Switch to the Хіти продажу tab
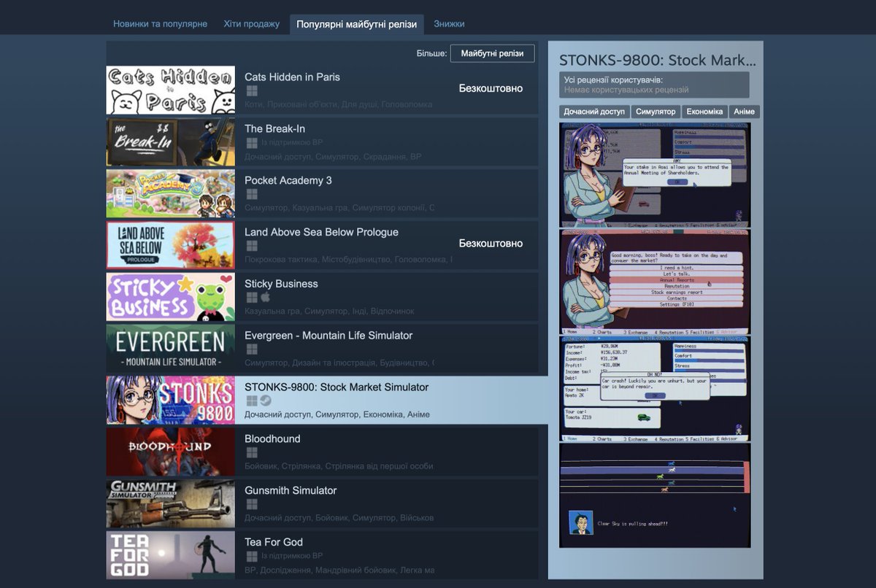876x588 pixels. pos(251,23)
